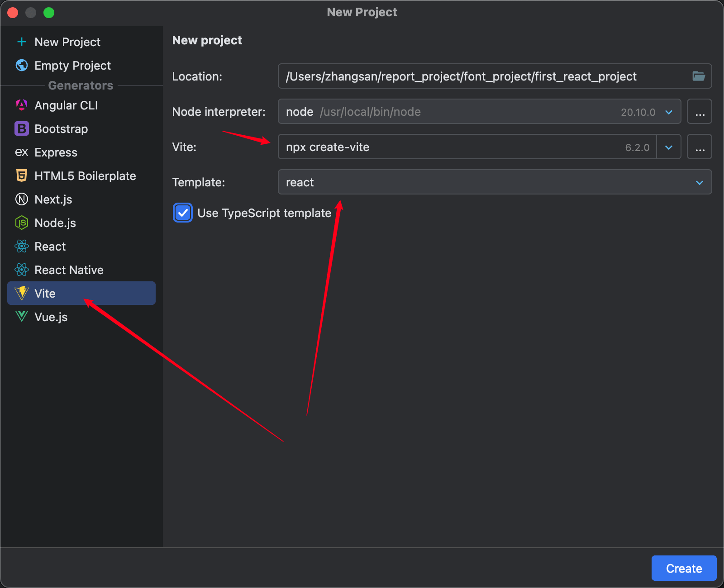Browse for location with folder icon
Image resolution: width=724 pixels, height=588 pixels.
[x=699, y=76]
